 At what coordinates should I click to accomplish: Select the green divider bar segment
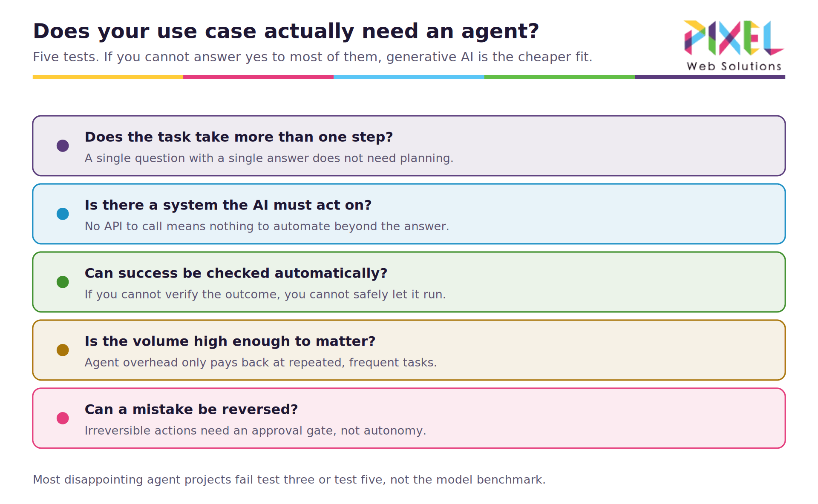click(559, 77)
